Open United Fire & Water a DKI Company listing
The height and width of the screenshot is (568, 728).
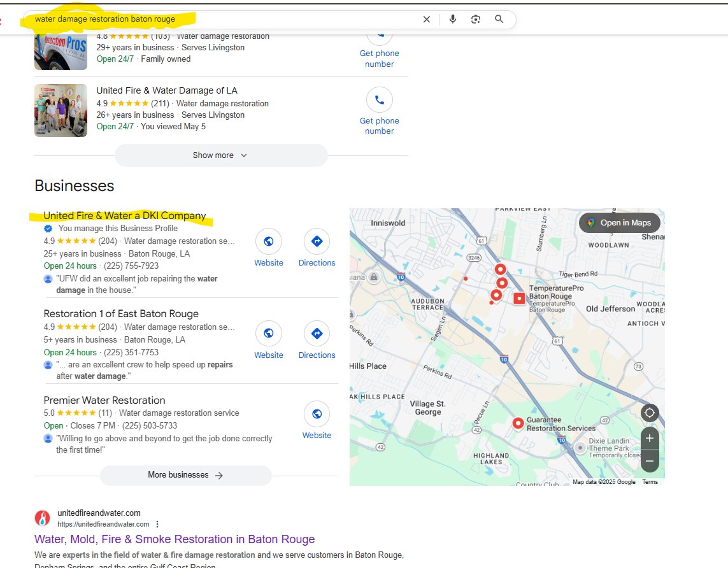coord(124,216)
